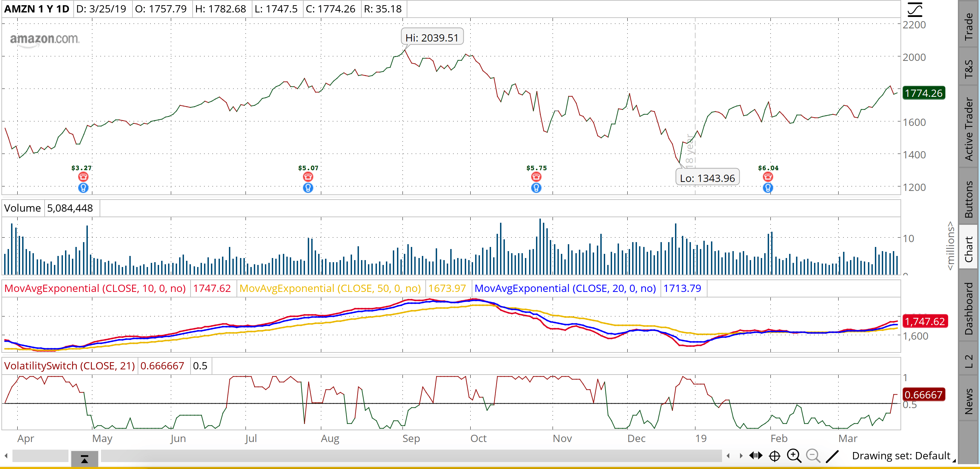
Task: Select the crosshair pointer tool icon
Action: pos(775,456)
